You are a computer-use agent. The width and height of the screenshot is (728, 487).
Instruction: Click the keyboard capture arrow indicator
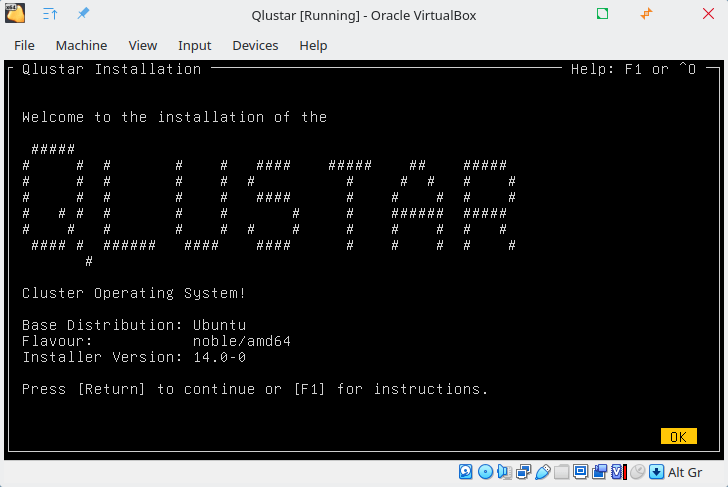pos(656,472)
